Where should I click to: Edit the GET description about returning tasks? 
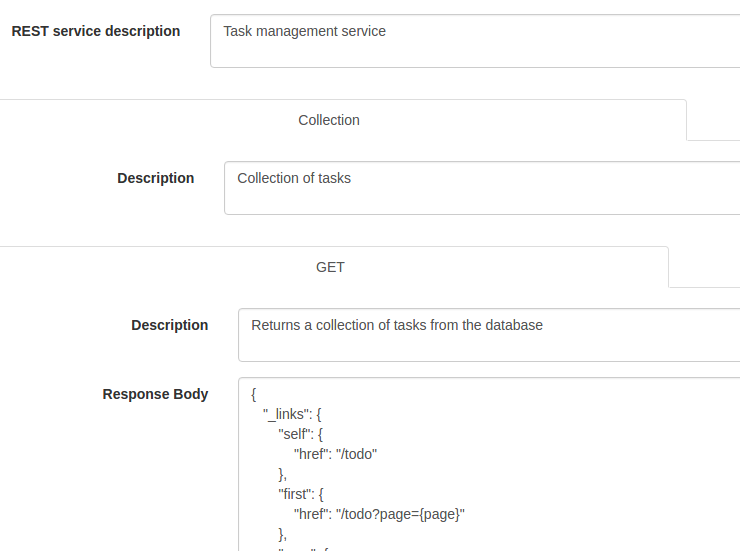(489, 335)
